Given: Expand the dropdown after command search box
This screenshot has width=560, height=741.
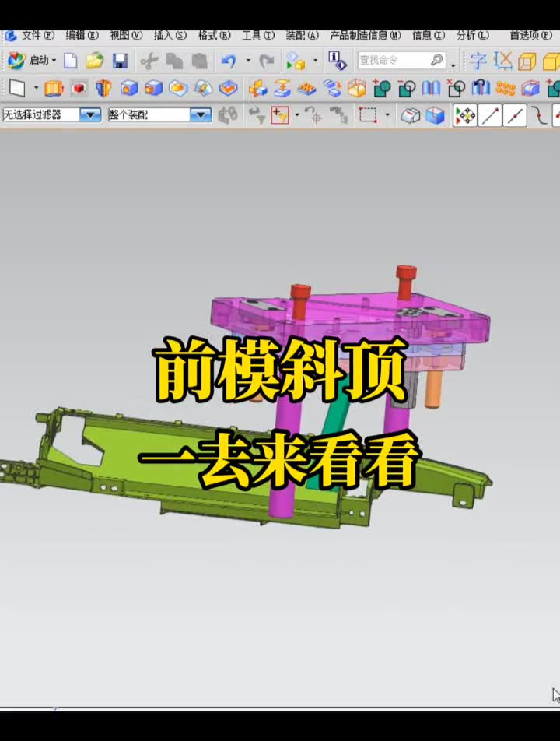Looking at the screenshot, I should tap(453, 65).
